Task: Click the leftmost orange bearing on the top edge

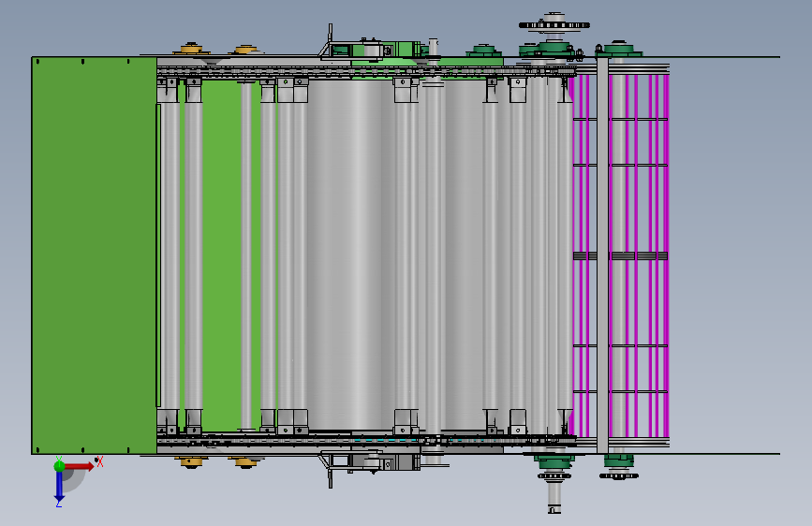Action: point(191,50)
